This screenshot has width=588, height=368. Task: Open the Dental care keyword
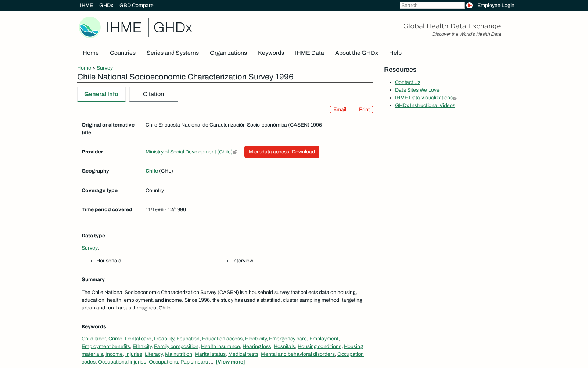138,339
